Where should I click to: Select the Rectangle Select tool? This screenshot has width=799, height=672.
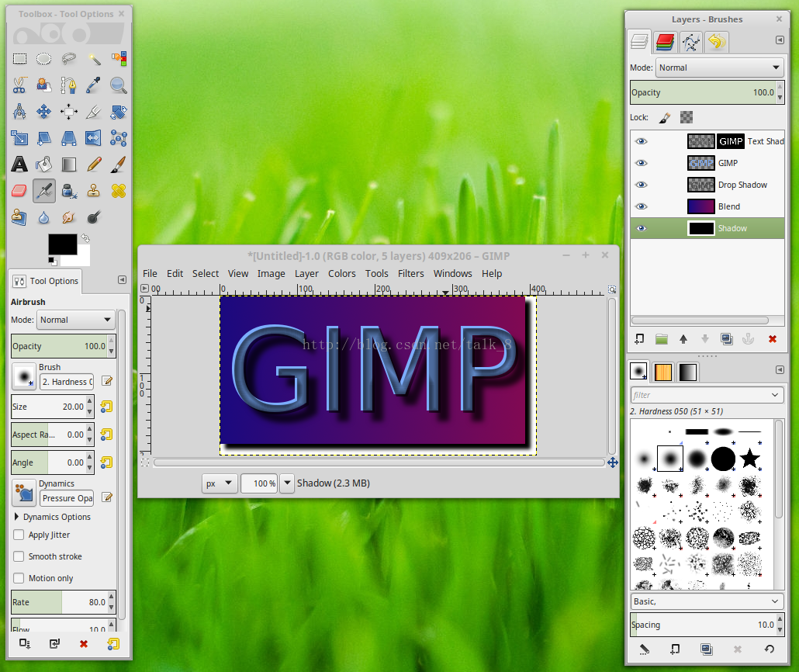pyautogui.click(x=19, y=59)
